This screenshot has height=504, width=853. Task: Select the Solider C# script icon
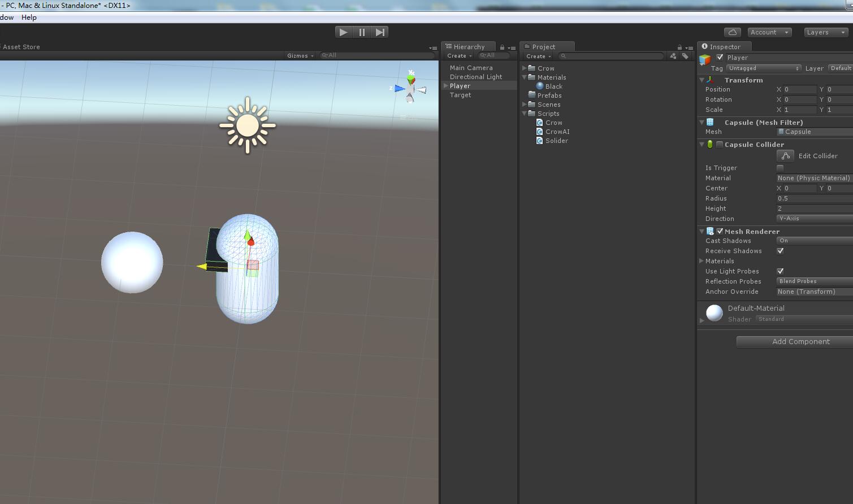(x=540, y=141)
